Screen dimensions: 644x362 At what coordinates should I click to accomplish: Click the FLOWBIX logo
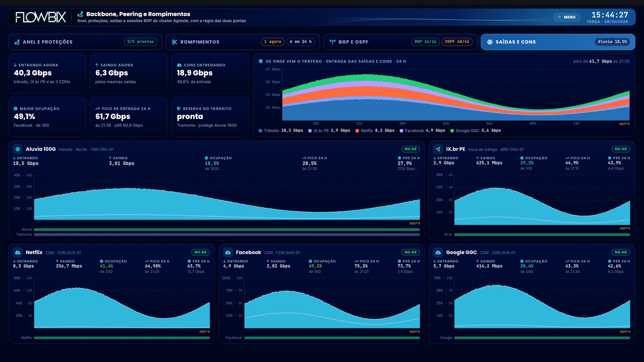click(x=41, y=17)
